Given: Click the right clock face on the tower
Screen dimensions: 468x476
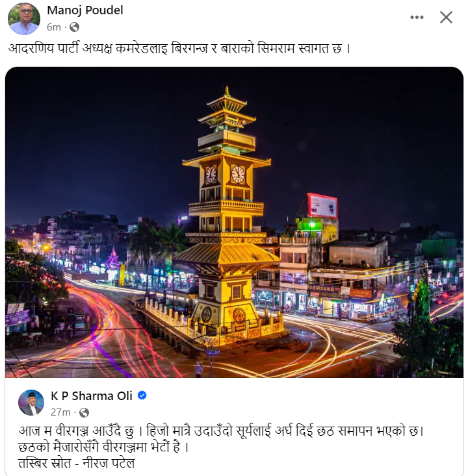Looking at the screenshot, I should 238,175.
